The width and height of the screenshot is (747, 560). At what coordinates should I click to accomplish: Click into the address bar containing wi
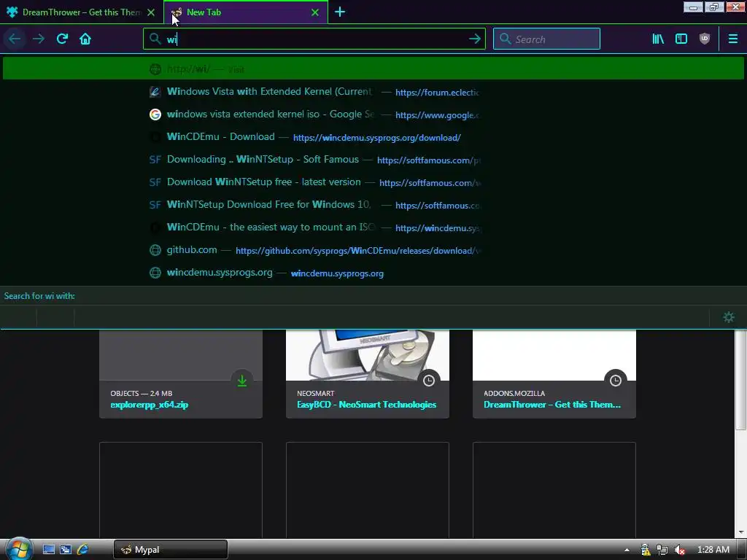tap(314, 39)
